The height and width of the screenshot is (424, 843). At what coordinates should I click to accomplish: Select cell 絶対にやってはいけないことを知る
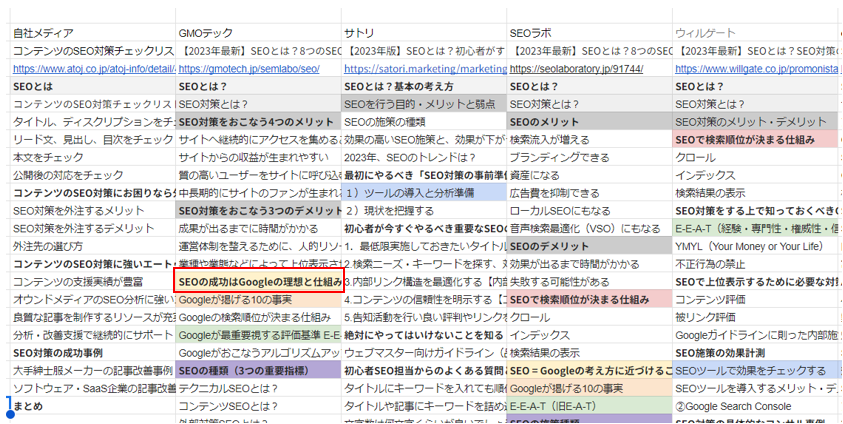tap(424, 335)
